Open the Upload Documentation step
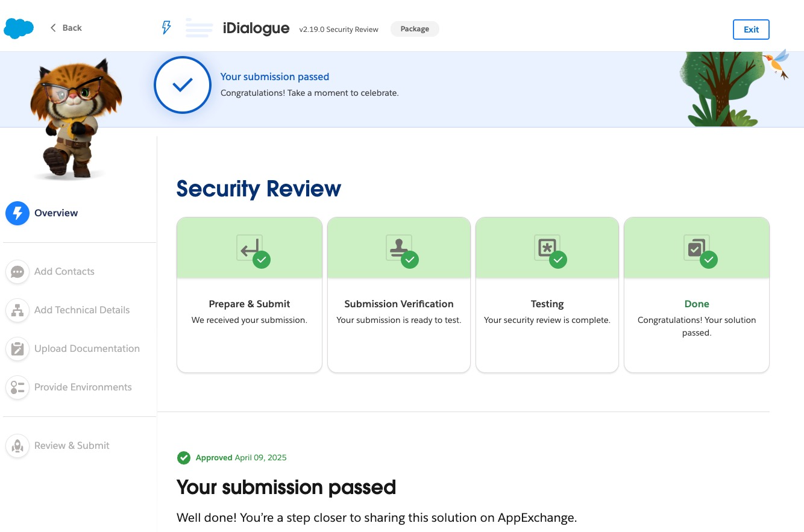The image size is (804, 532). [x=72, y=349]
